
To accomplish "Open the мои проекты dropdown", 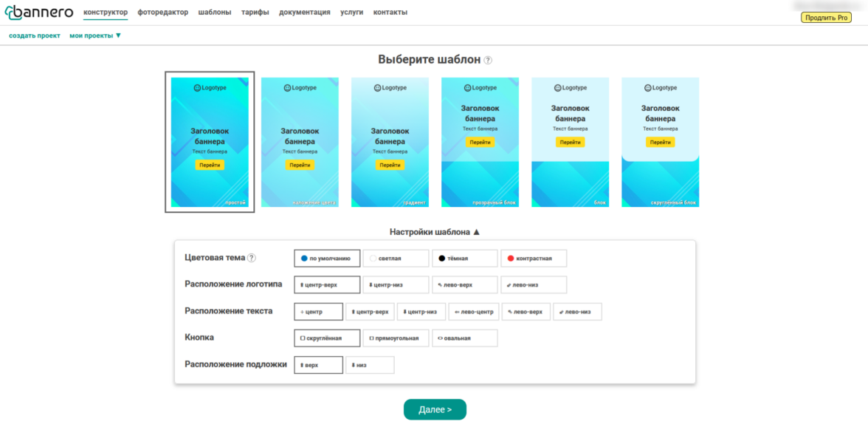I will [95, 35].
